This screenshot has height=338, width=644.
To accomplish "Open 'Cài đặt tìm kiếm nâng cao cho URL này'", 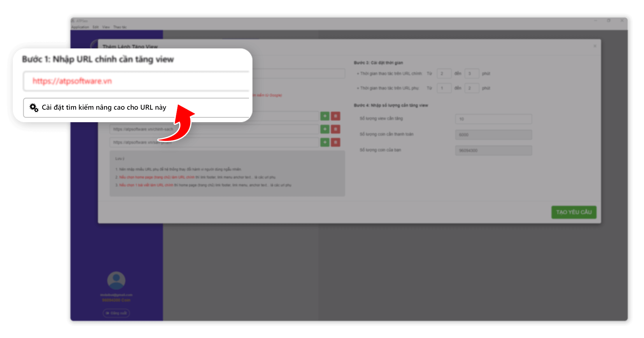I will (x=136, y=108).
